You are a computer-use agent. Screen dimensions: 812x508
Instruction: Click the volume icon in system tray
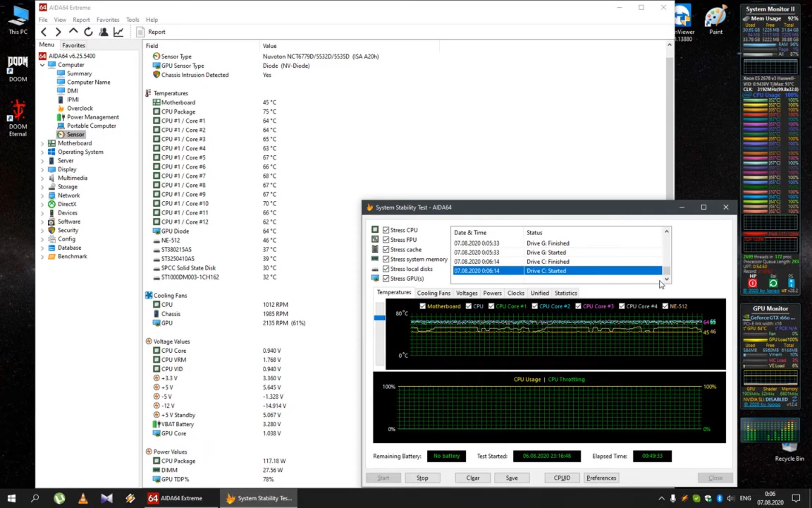pos(730,498)
